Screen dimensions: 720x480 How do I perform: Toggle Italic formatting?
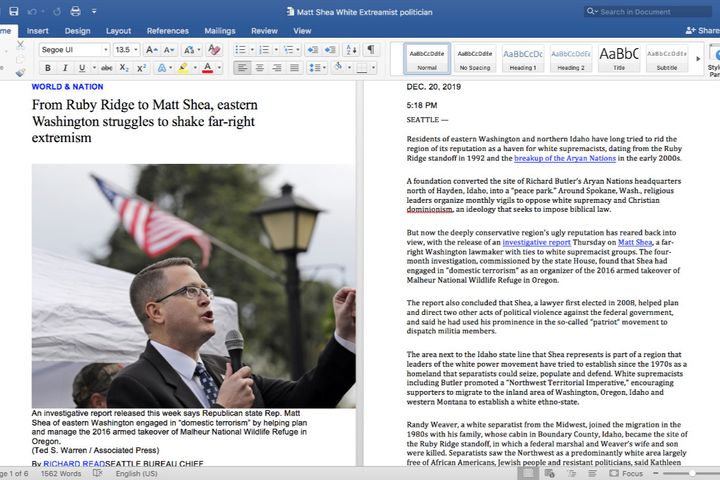(65, 68)
